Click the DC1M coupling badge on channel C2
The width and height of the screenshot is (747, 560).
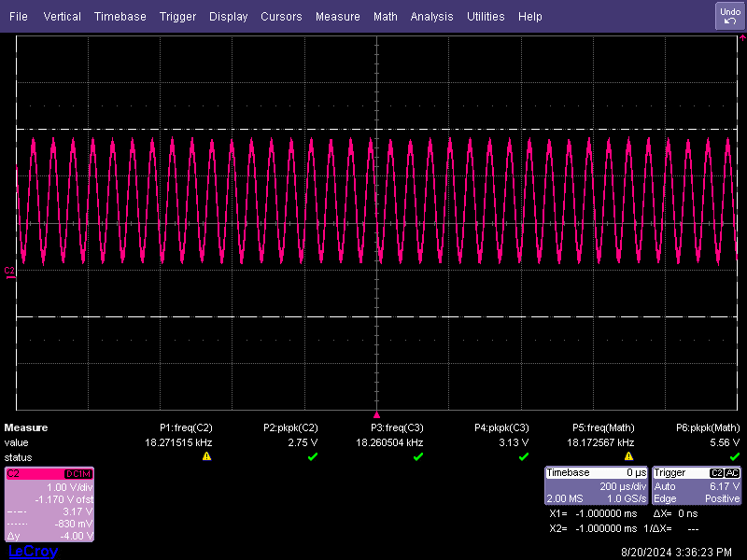pos(79,473)
